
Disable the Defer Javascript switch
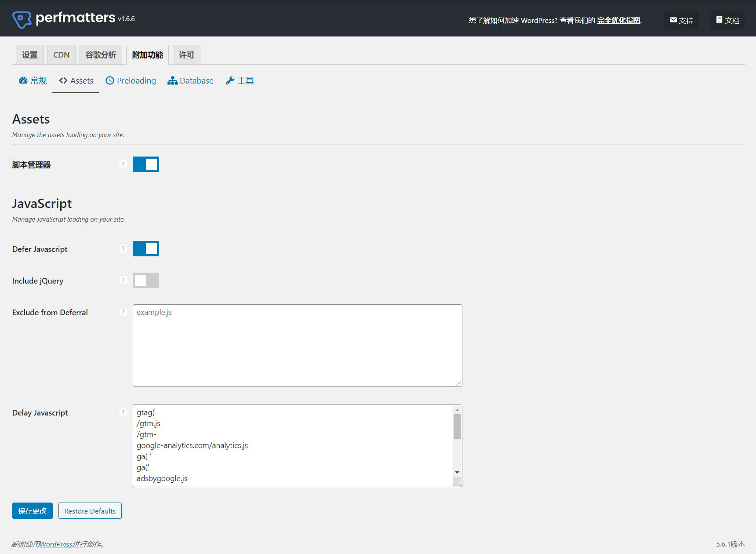[x=146, y=249]
